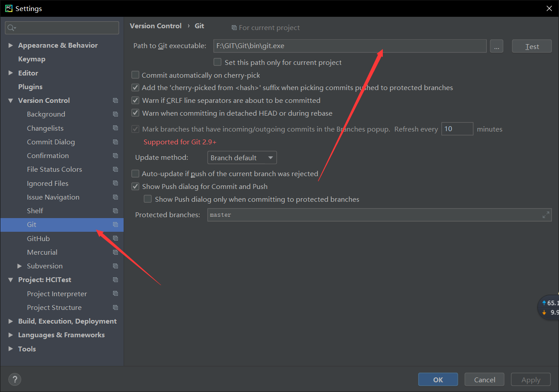
Task: Click the expand icon in Protected branches field
Action: pyautogui.click(x=546, y=215)
